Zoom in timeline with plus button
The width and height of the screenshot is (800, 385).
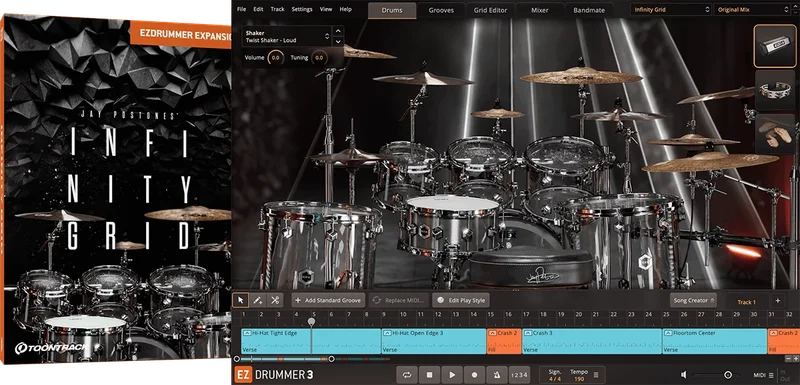(796, 359)
